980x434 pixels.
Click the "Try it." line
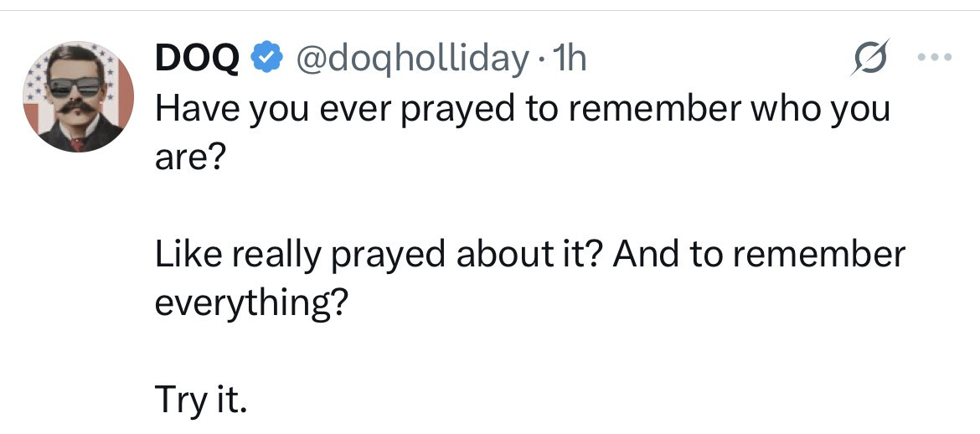[x=201, y=400]
